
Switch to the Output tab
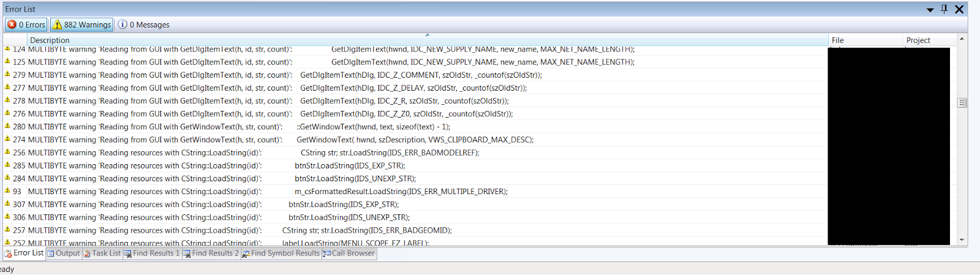tap(64, 253)
